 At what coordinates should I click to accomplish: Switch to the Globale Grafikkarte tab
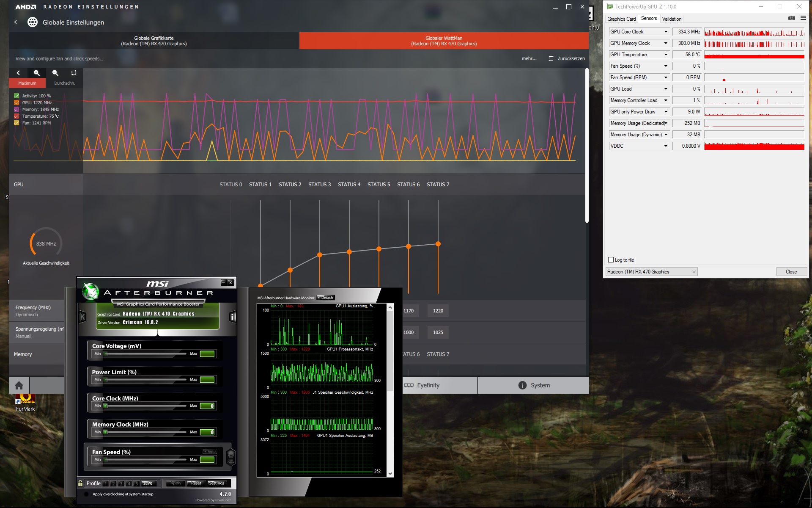(x=154, y=41)
